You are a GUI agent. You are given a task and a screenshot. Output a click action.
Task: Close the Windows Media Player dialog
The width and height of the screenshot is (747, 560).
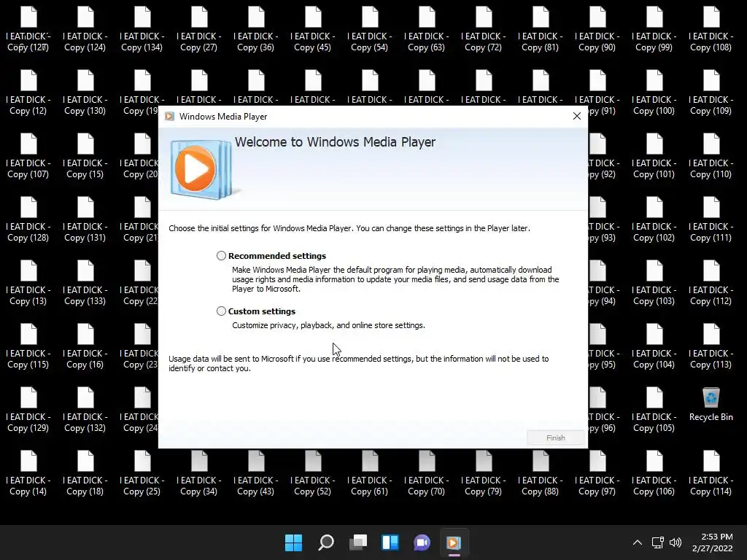click(576, 116)
